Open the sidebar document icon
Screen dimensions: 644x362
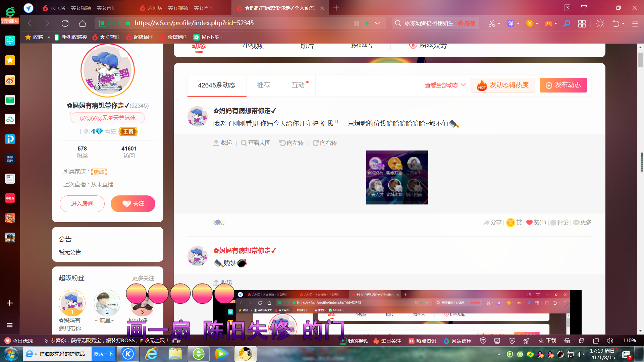[10, 179]
